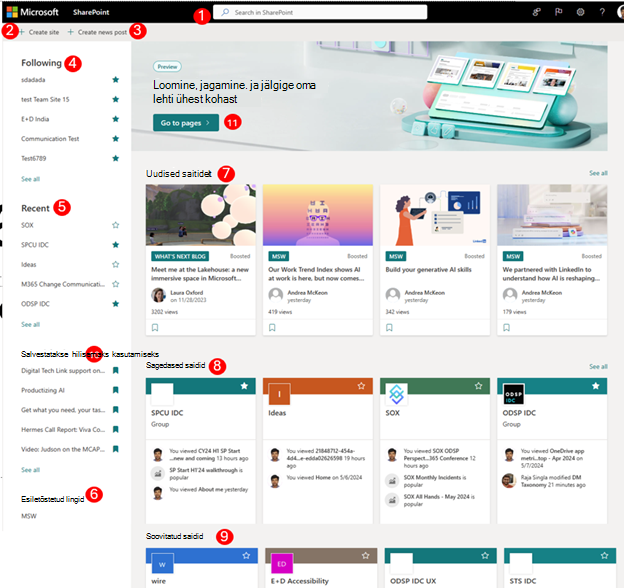Open the settings gear in header

point(580,12)
